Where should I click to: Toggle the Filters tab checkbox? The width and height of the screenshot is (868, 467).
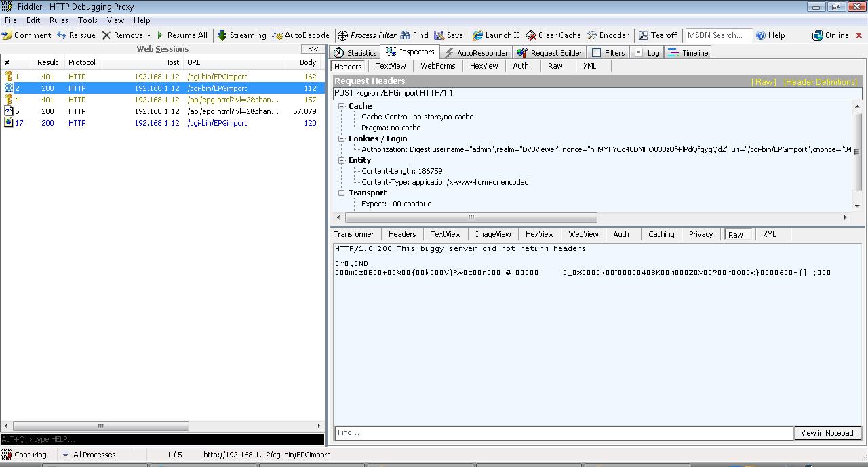pos(597,53)
